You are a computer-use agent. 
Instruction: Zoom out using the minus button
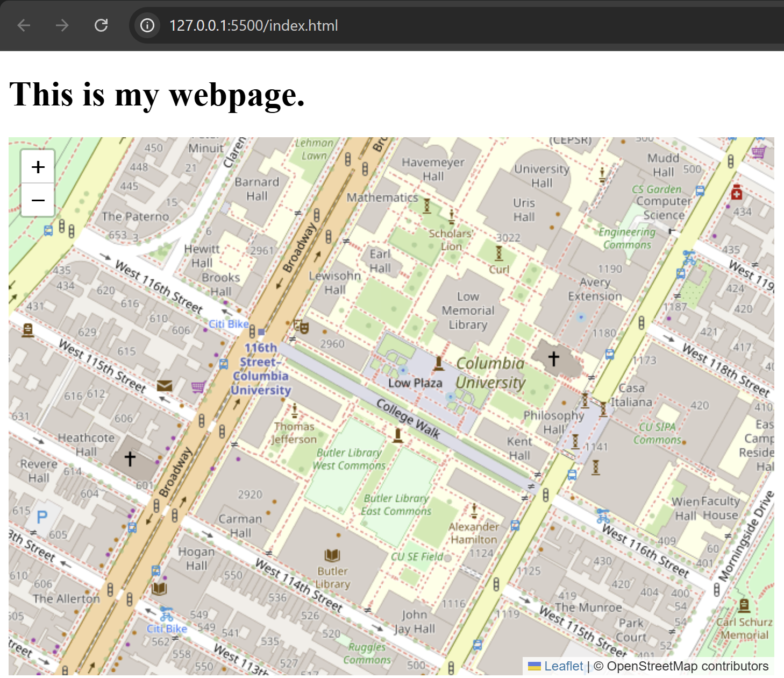click(x=38, y=200)
